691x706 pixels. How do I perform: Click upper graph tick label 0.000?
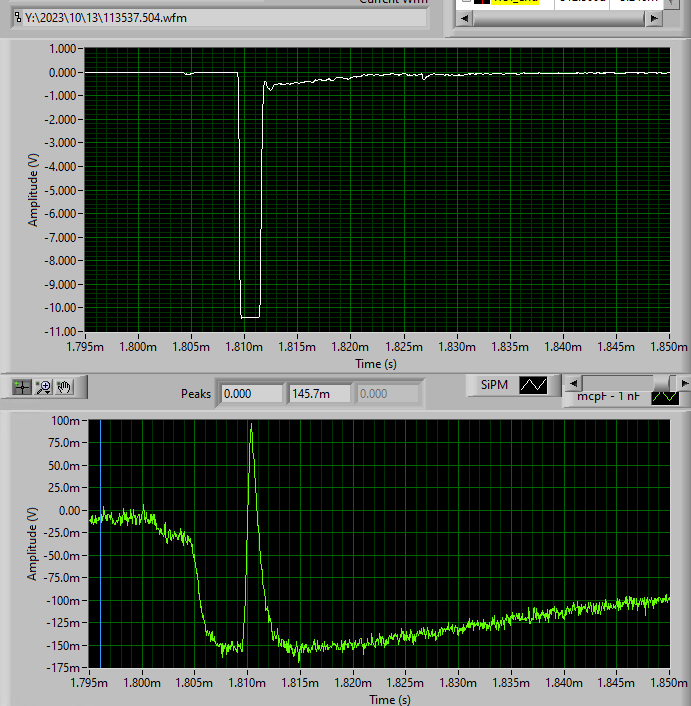pyautogui.click(x=63, y=72)
